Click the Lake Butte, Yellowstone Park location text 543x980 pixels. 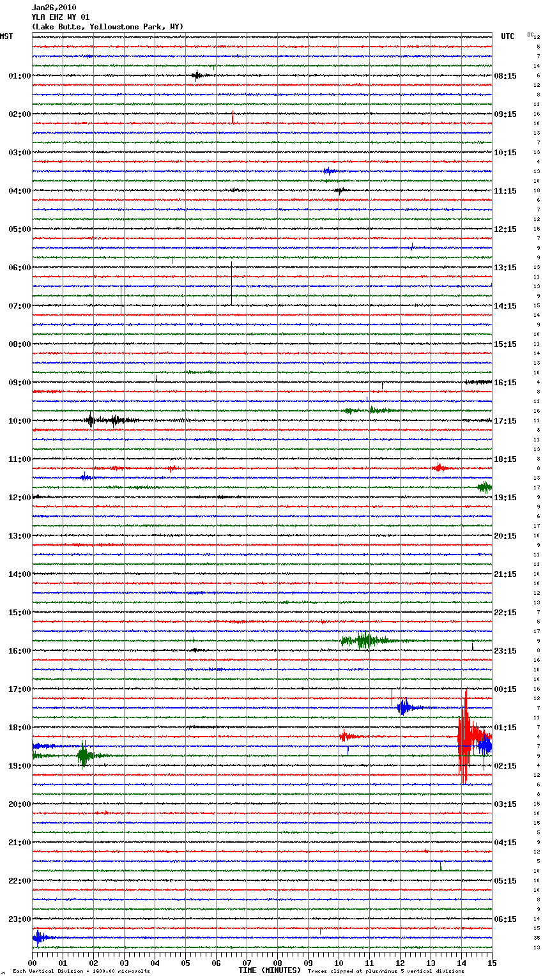(x=107, y=27)
